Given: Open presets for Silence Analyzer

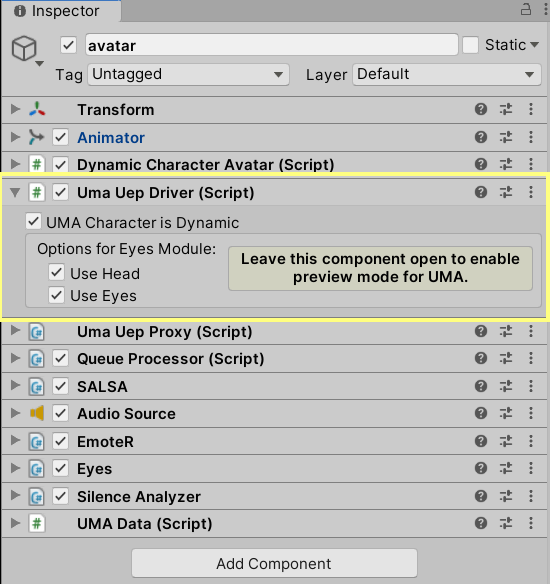Looking at the screenshot, I should (x=506, y=496).
